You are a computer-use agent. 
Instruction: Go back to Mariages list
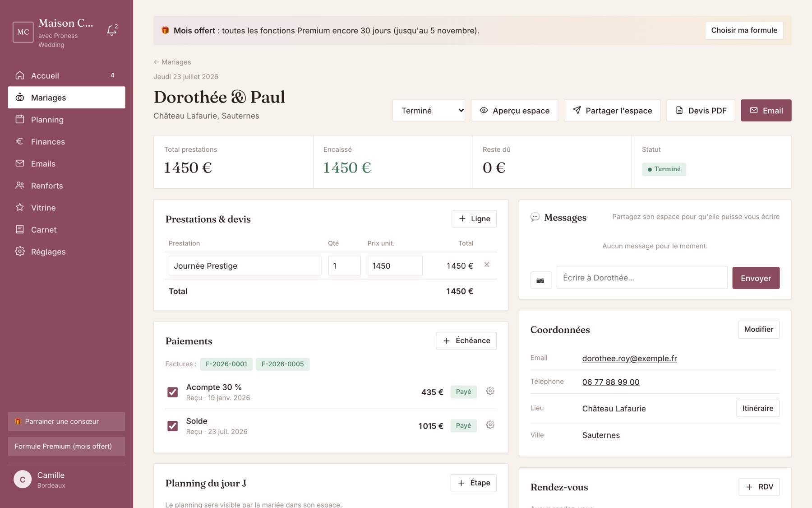(x=172, y=62)
